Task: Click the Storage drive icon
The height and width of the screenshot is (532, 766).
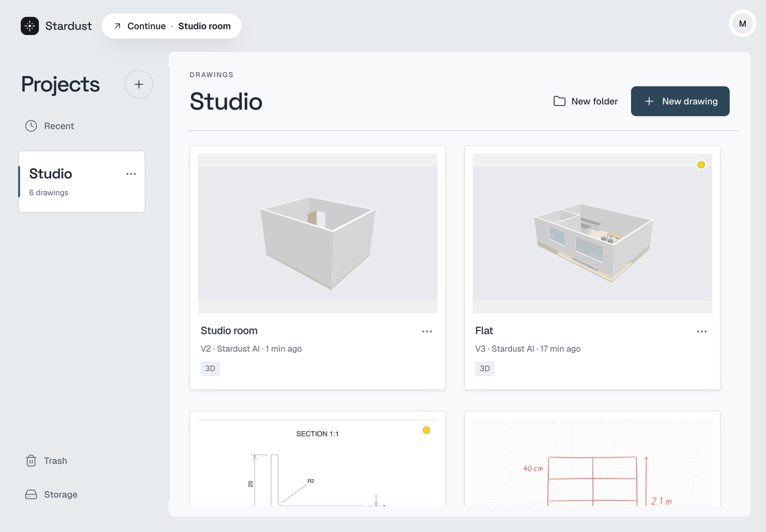Action: coord(31,494)
